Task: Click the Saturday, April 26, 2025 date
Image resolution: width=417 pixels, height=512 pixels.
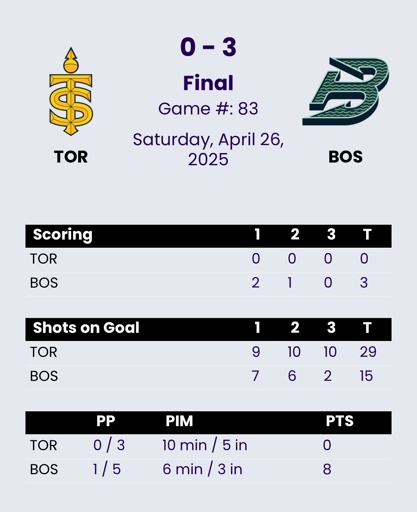Action: 208,149
